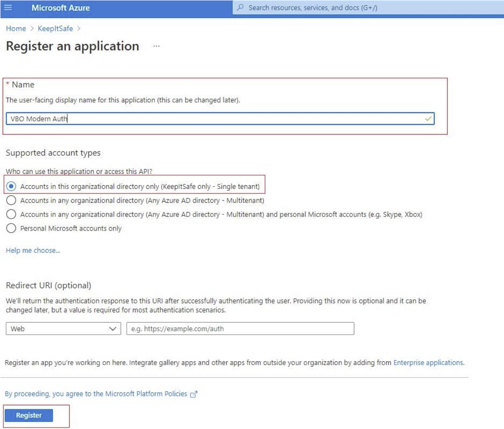The image size is (504, 429).
Task: Open Help me choose link
Action: click(33, 250)
